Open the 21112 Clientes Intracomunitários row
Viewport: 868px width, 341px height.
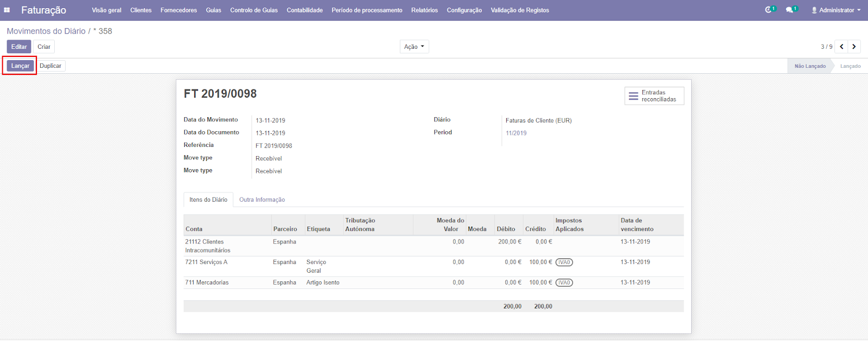click(208, 246)
